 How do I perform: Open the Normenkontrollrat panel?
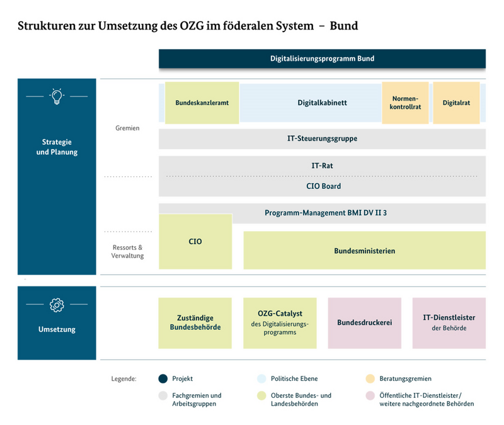(405, 101)
